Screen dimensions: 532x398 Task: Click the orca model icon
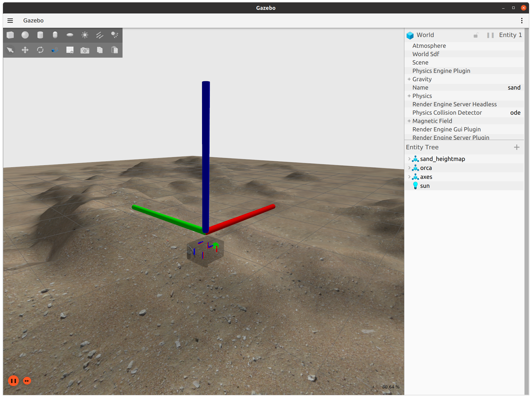pyautogui.click(x=415, y=168)
